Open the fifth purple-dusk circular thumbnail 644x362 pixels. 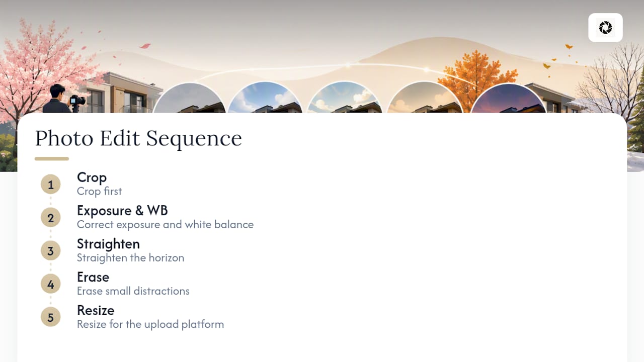508,98
